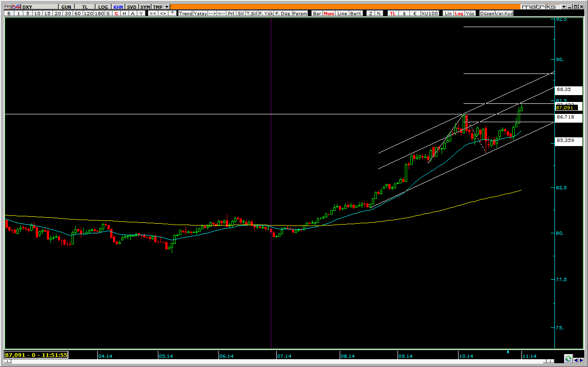Select the 'H' weekly period
Image resolution: width=588 pixels, height=367 pixels.
click(124, 13)
